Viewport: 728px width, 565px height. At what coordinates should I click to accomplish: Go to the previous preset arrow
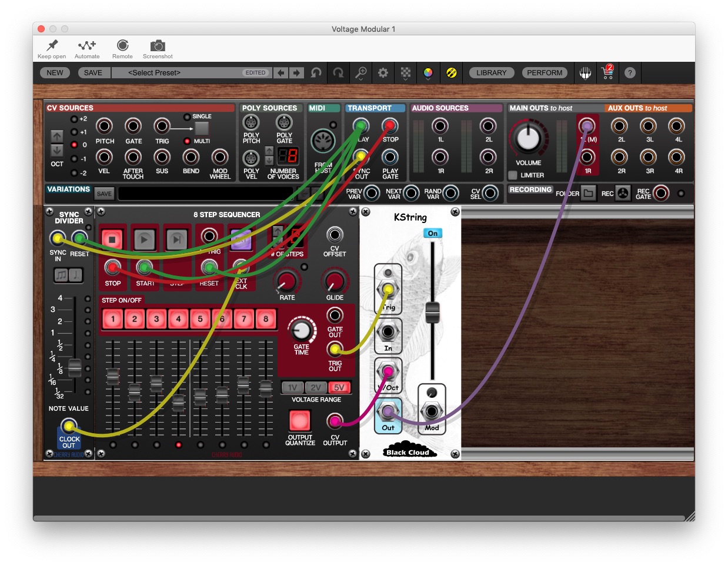click(281, 72)
